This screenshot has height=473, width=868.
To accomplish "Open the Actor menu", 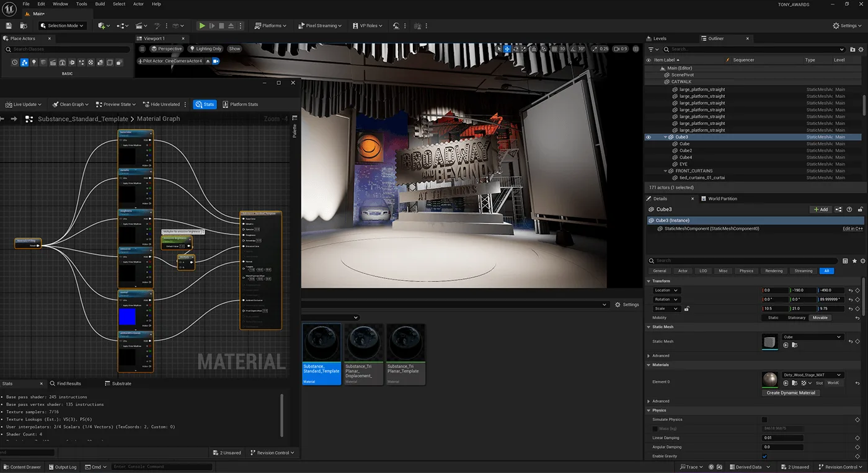I will click(x=138, y=4).
